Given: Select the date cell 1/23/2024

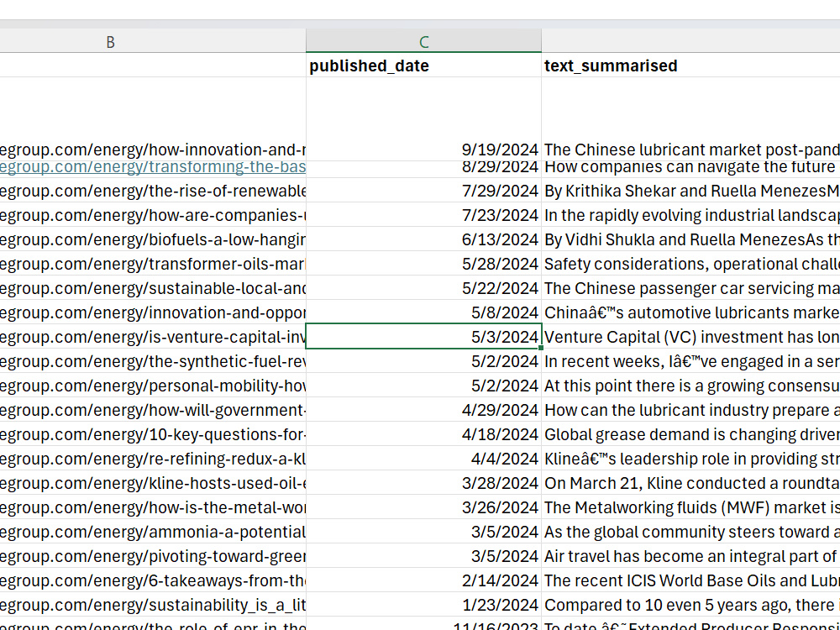Looking at the screenshot, I should point(423,605).
